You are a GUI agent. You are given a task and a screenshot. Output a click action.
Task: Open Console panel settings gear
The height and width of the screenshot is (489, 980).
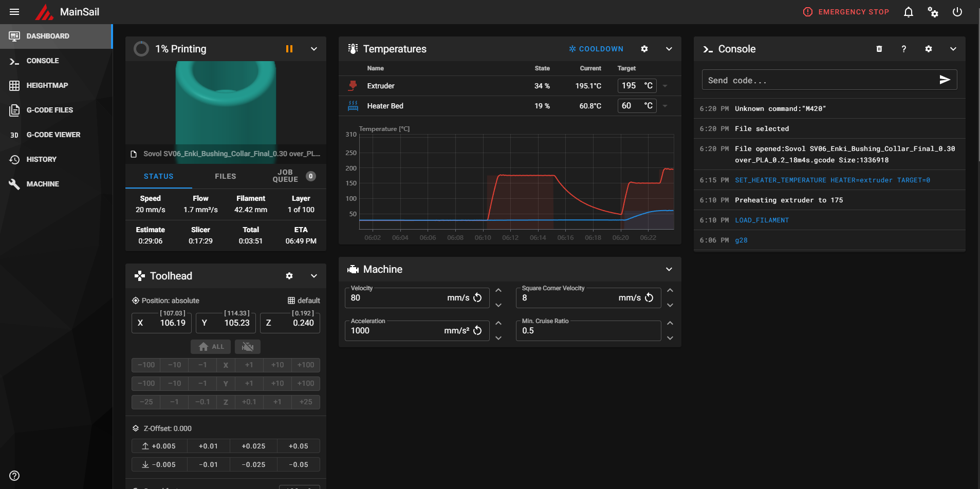click(929, 49)
